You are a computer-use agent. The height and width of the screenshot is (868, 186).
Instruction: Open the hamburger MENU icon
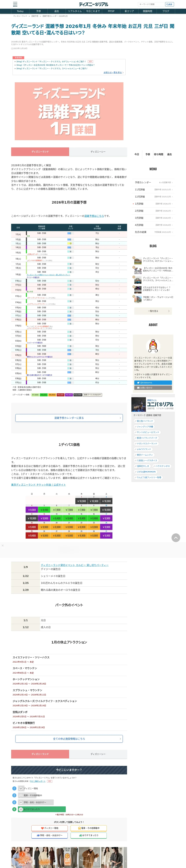15,4
